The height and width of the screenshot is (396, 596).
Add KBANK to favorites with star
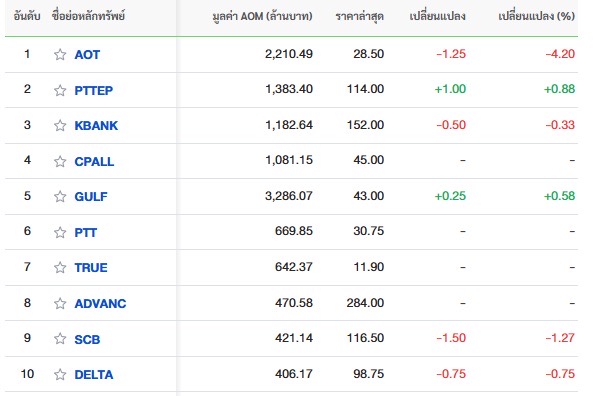click(60, 125)
